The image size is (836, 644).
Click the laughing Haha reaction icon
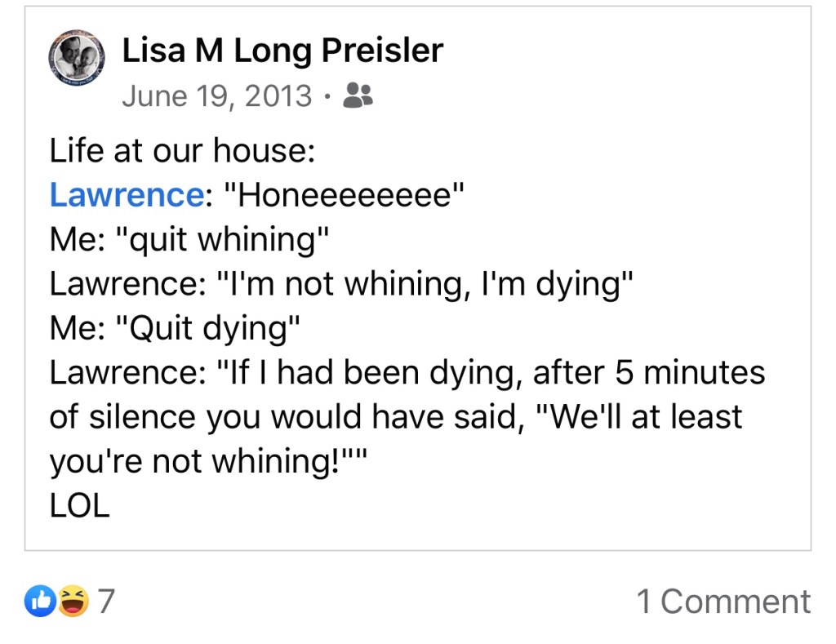(73, 602)
